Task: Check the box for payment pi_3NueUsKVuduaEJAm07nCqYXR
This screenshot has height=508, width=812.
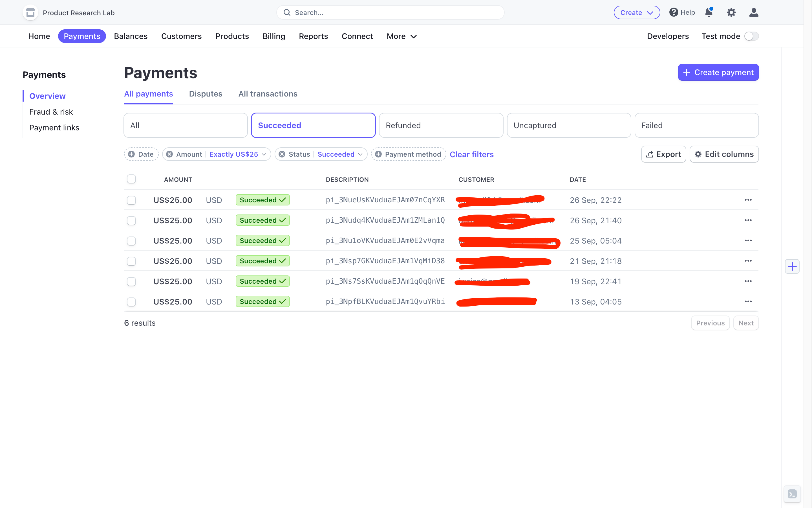Action: point(132,200)
